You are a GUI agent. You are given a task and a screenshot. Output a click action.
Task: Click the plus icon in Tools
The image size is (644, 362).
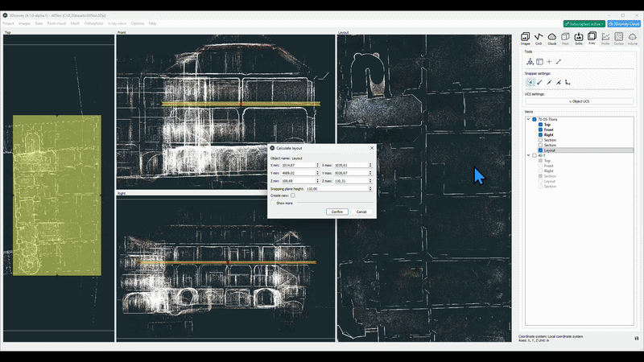549,62
